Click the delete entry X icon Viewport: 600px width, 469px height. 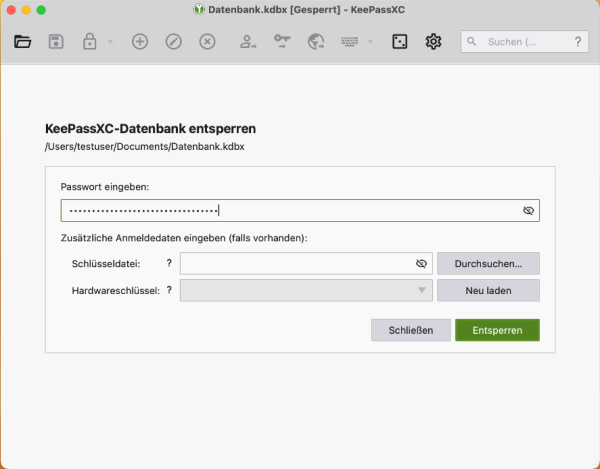coord(207,42)
